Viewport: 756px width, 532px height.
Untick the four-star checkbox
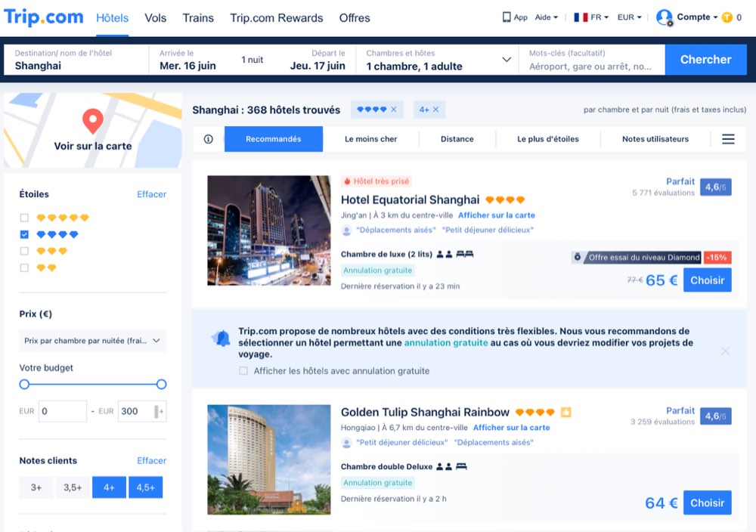[25, 235]
